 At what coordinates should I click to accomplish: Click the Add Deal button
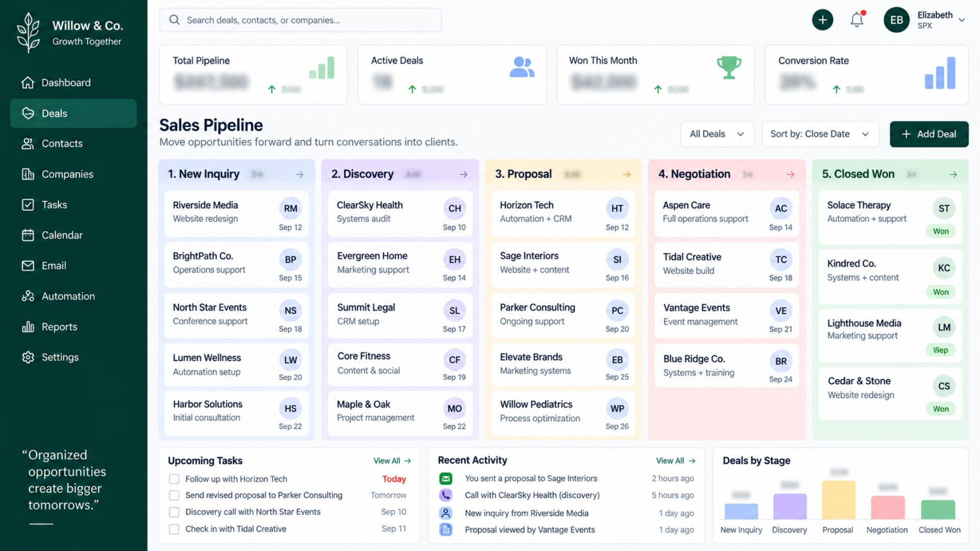pos(929,134)
